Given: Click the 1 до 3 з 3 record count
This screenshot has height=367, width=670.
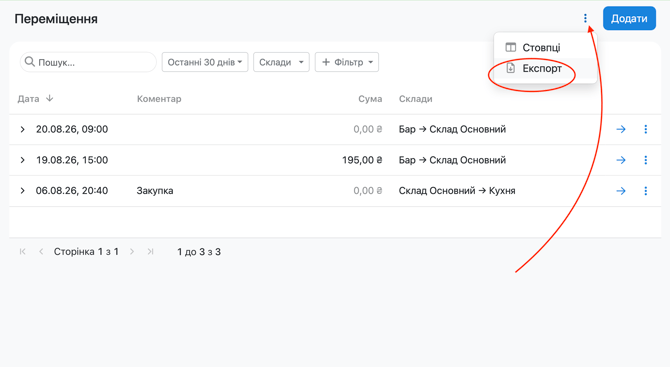Looking at the screenshot, I should 199,252.
